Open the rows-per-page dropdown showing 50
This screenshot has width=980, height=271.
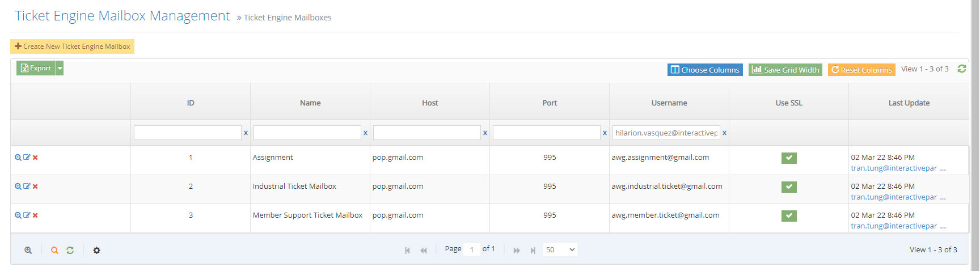[x=560, y=249]
